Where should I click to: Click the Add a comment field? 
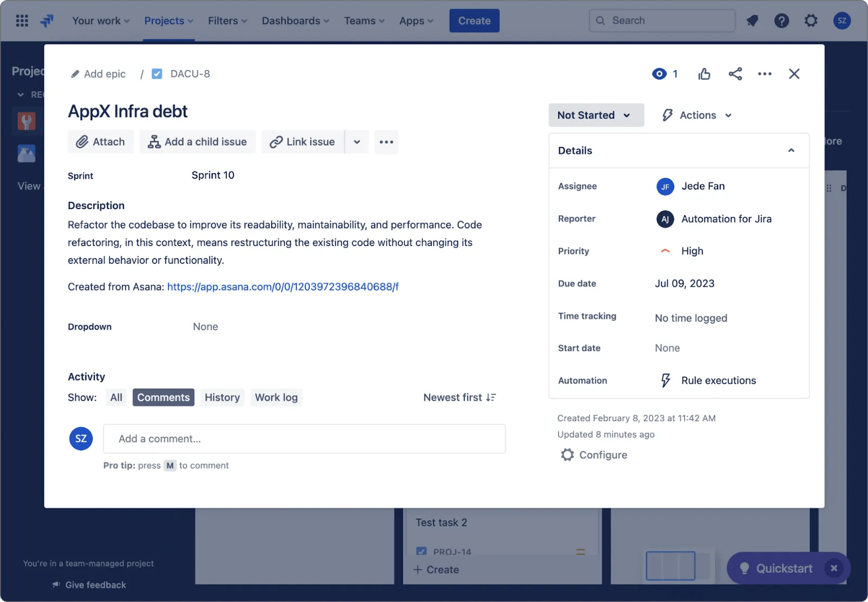[x=304, y=438]
